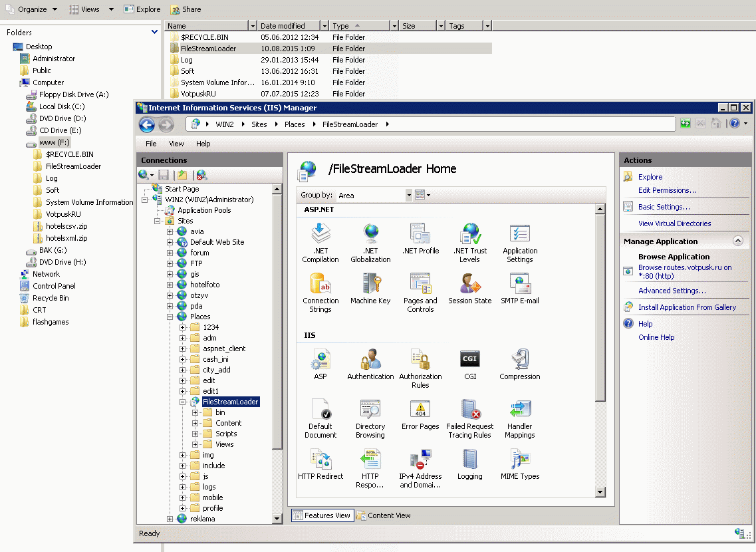This screenshot has height=552, width=756.
Task: Click the features list scroll down arrow
Action: [600, 492]
